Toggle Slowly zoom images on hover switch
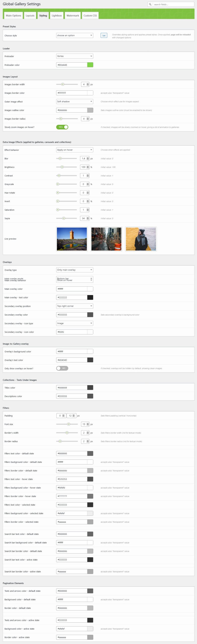The height and width of the screenshot is (644, 197). click(62, 127)
